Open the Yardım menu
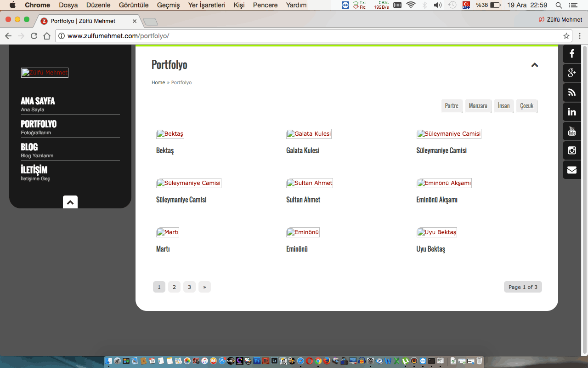588x368 pixels. click(296, 5)
